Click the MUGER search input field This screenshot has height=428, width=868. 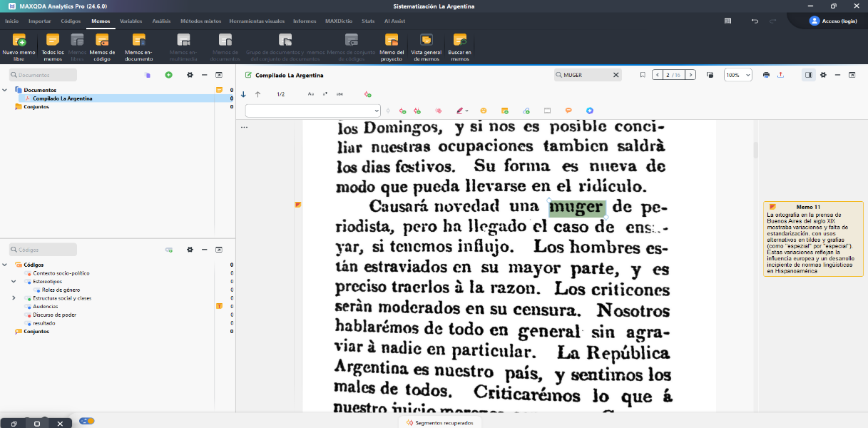[586, 75]
